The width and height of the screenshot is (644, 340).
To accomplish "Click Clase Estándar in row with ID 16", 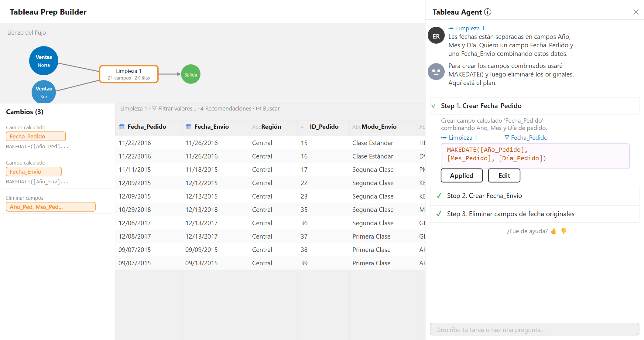I will tap(373, 156).
